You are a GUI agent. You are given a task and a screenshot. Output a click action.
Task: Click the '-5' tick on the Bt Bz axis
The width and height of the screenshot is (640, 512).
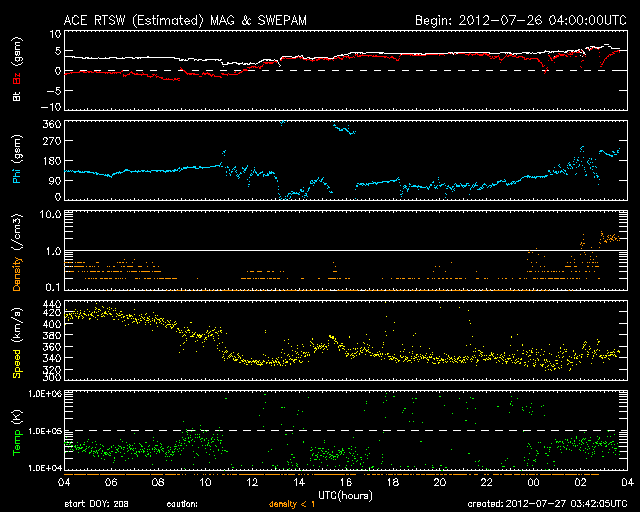click(x=54, y=90)
